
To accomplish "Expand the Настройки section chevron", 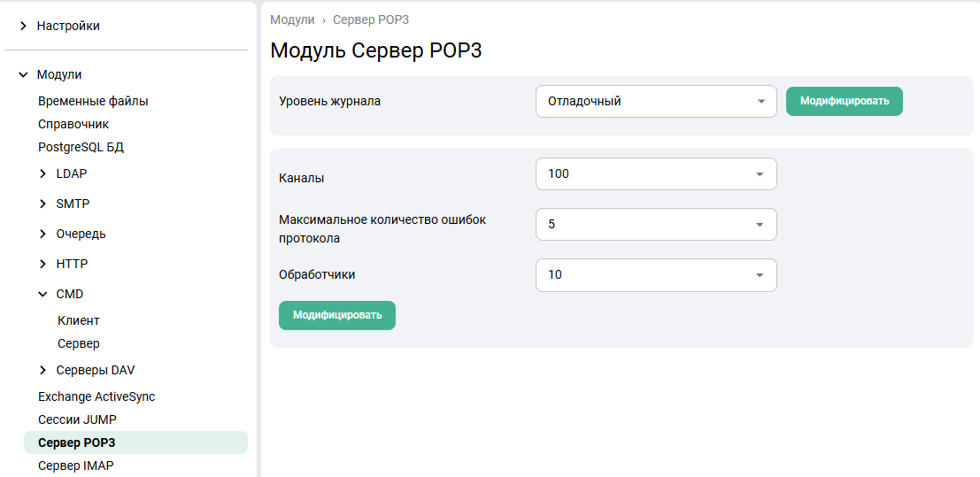I will [23, 27].
